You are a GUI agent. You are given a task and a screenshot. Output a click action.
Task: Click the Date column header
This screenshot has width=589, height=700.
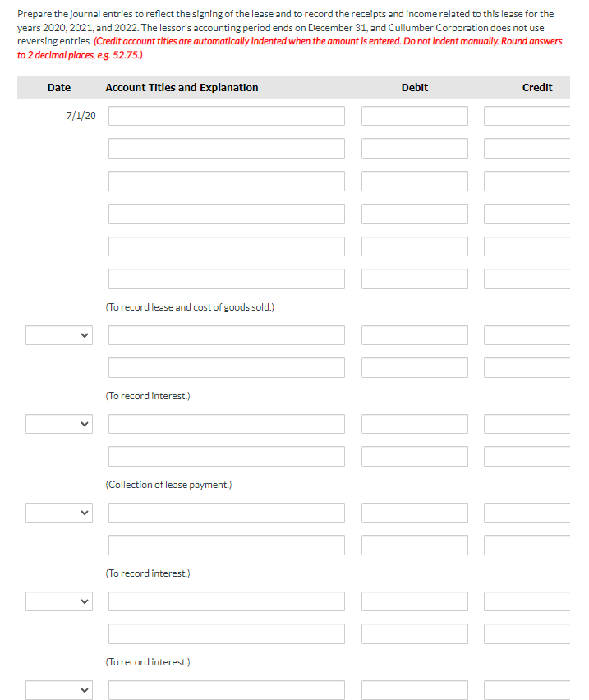click(x=58, y=87)
